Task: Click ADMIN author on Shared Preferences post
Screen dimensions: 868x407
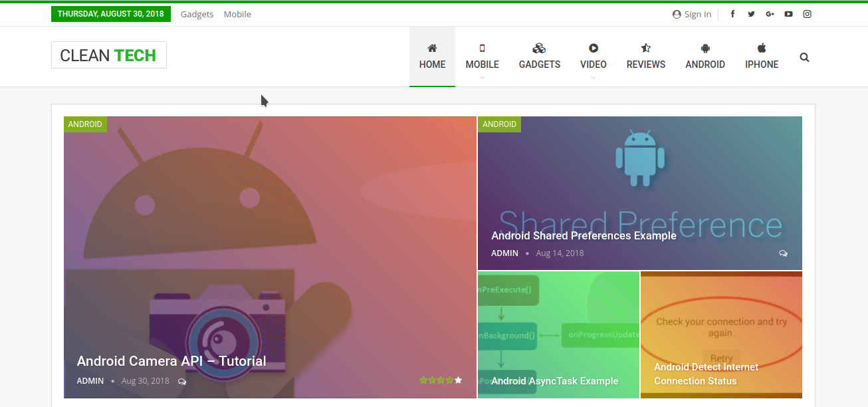Action: [504, 253]
